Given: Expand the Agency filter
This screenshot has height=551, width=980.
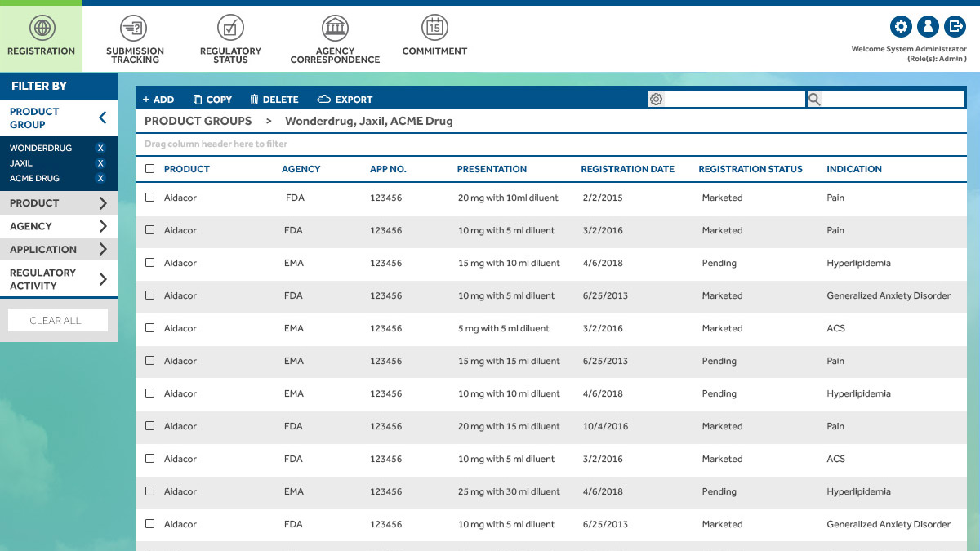Looking at the screenshot, I should [103, 226].
